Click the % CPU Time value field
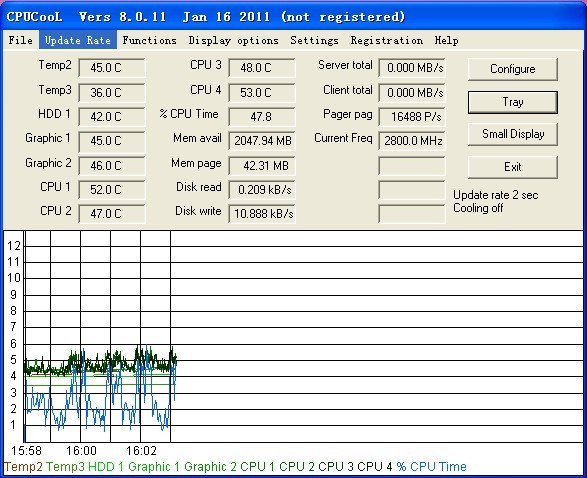This screenshot has width=587, height=478. tap(261, 117)
